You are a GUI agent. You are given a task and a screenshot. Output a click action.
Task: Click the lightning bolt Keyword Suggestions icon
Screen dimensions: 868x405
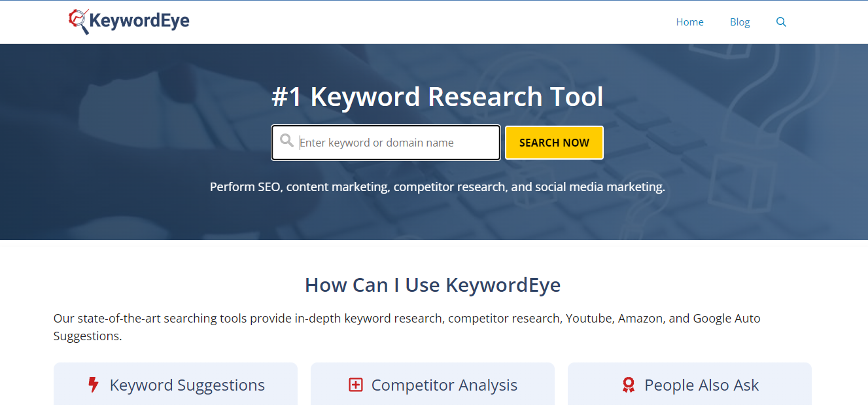click(94, 385)
